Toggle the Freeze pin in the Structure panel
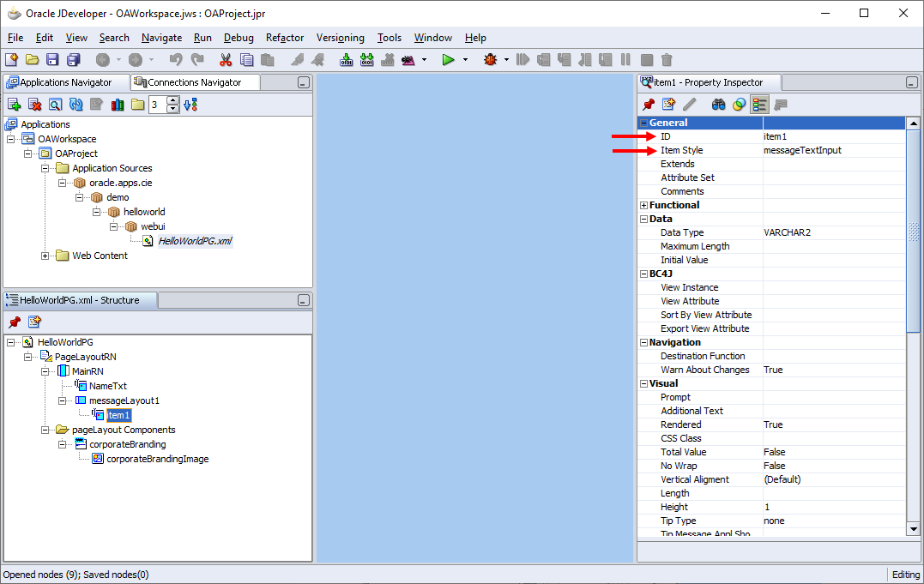 [14, 322]
